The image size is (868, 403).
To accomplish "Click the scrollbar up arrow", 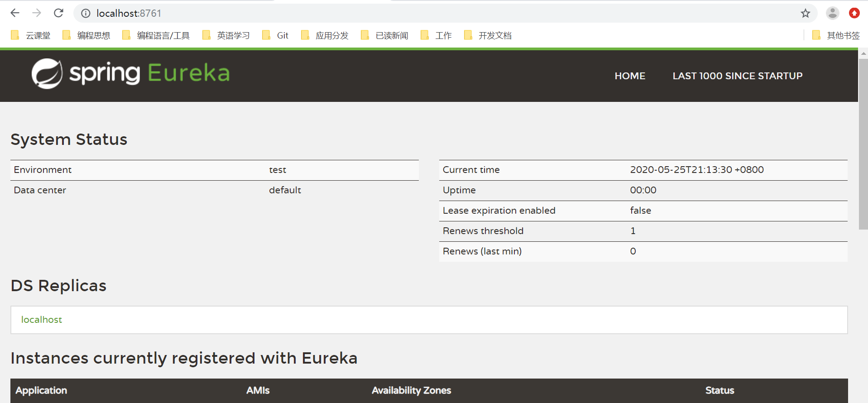I will (863, 53).
